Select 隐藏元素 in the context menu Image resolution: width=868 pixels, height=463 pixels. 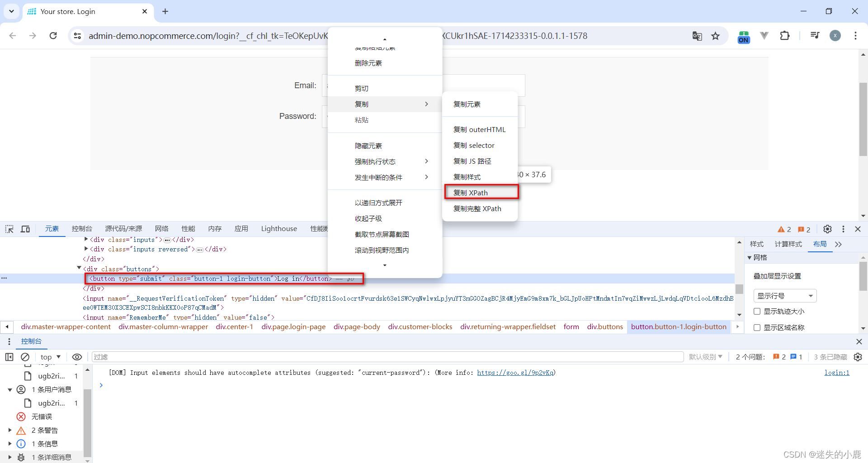(385, 146)
